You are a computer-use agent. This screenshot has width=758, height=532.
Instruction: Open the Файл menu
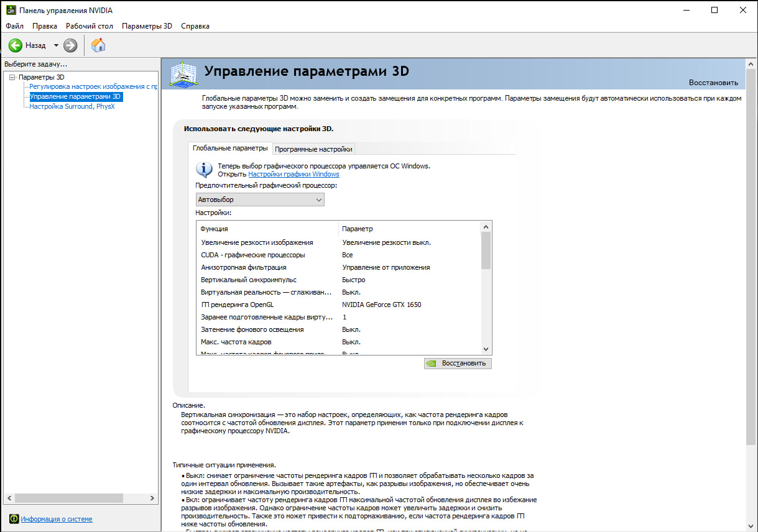coord(15,26)
